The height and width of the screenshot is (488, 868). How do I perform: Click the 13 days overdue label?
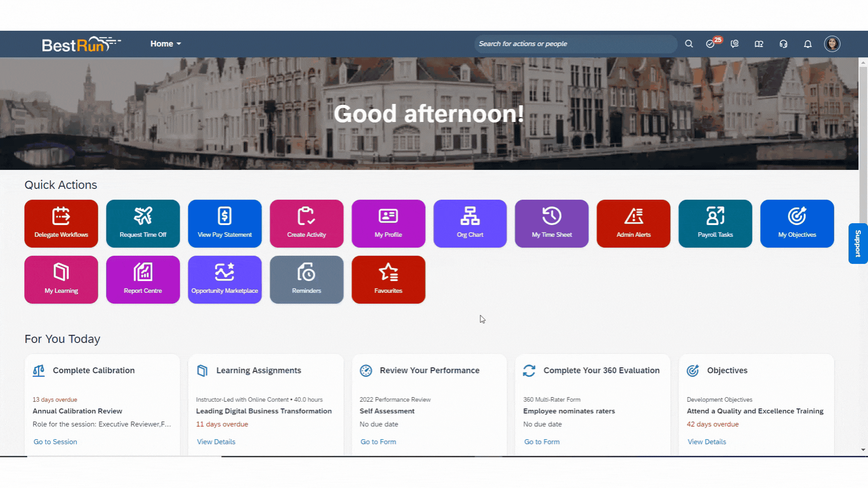[x=55, y=400]
